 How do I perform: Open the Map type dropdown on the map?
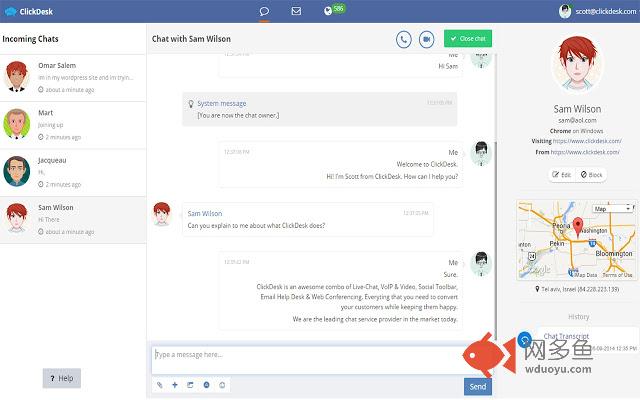tap(612, 209)
